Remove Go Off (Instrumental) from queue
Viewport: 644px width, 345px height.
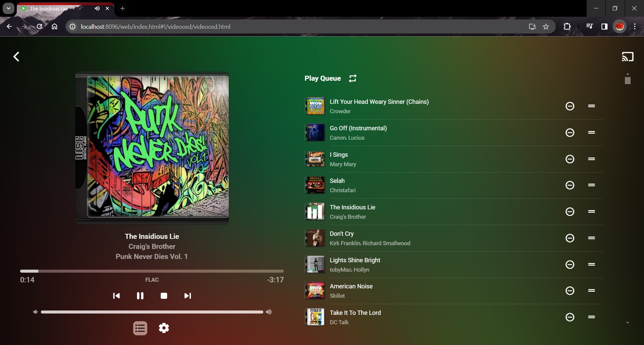pyautogui.click(x=570, y=133)
